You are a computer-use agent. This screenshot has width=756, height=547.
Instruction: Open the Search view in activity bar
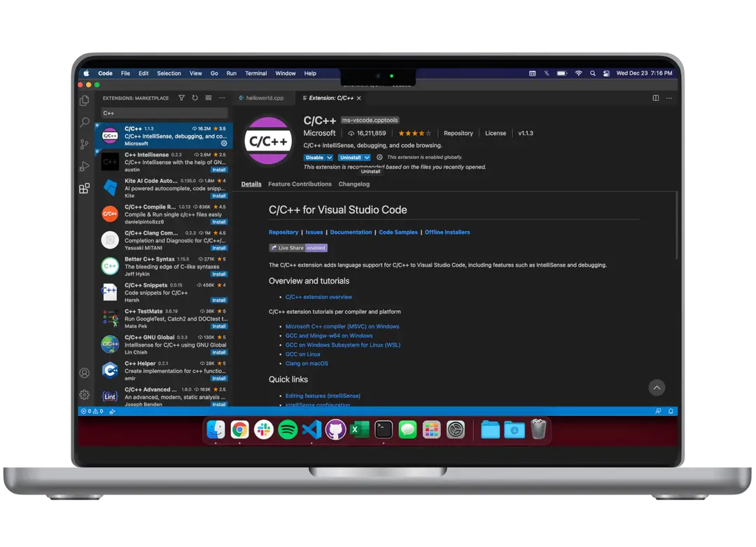point(84,123)
